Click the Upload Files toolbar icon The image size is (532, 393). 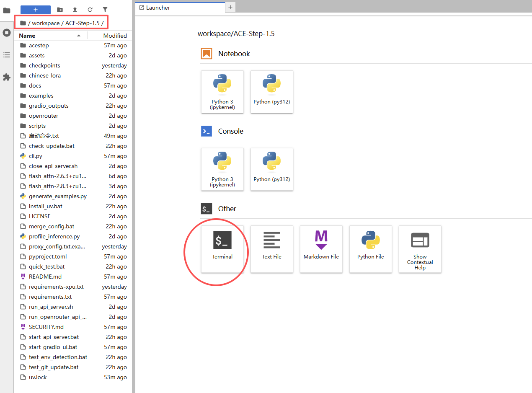pos(75,10)
